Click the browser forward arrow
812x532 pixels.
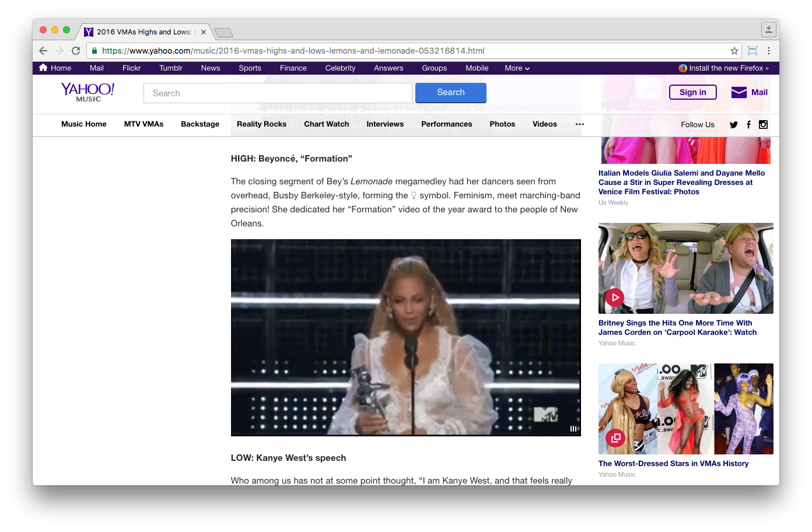[x=59, y=51]
